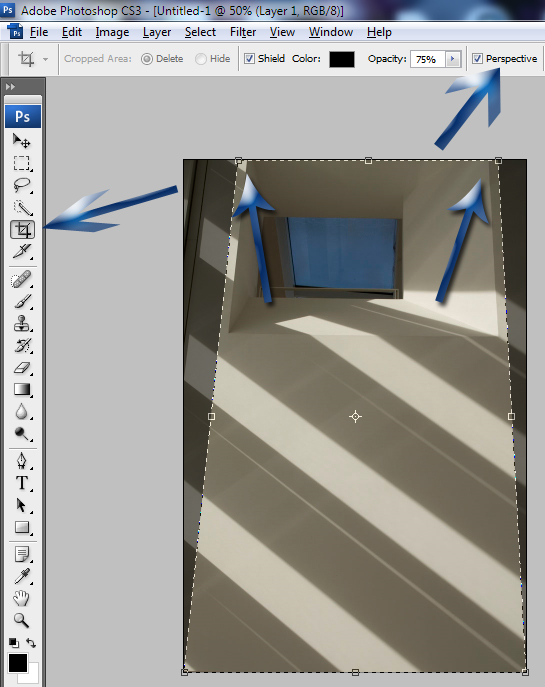545x687 pixels.
Task: Activate the Crop tool in toolbox
Action: [x=22, y=230]
